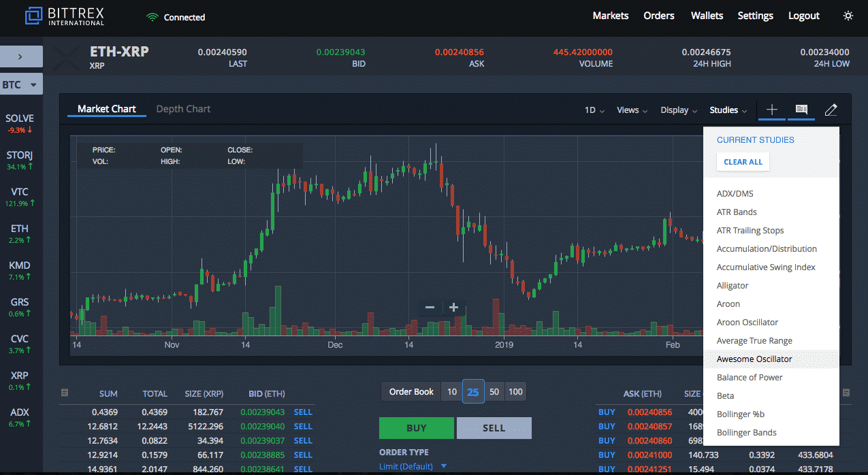Open Wallets in the top navigation
Viewport: 868px width, 475px height.
707,16
